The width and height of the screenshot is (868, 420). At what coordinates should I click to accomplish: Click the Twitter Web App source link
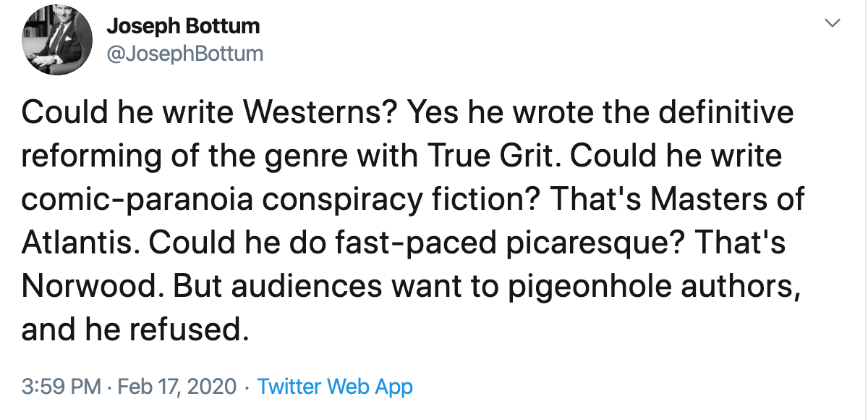pos(335,387)
